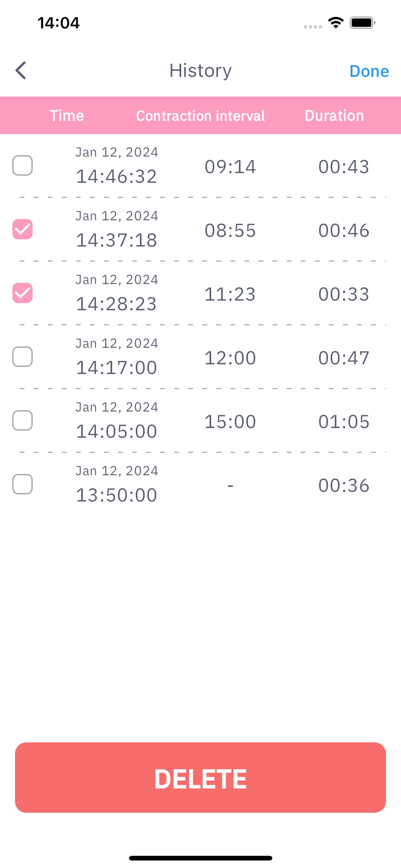
Task: Tap the Time column header
Action: click(67, 116)
